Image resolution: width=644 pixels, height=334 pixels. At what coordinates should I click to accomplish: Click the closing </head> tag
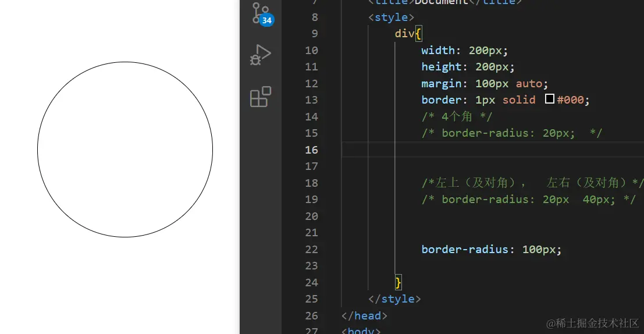tap(364, 315)
